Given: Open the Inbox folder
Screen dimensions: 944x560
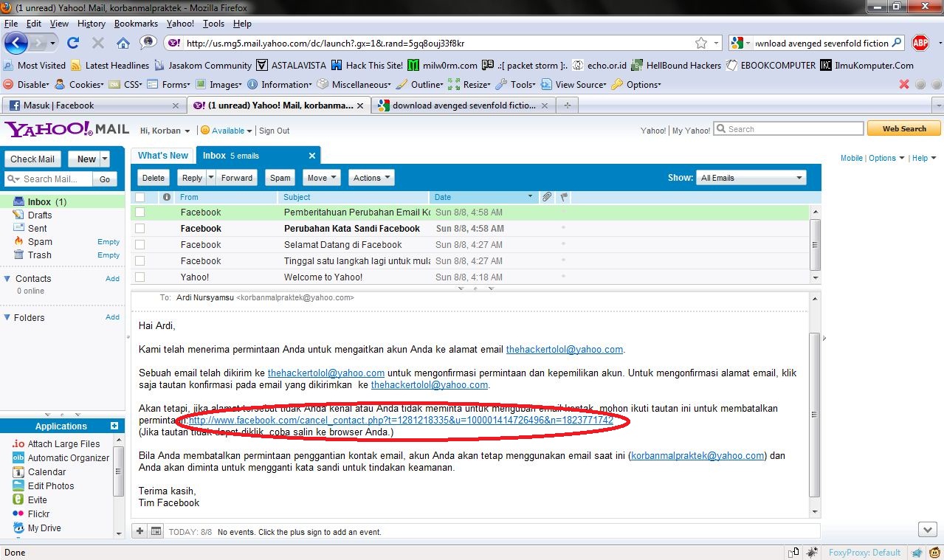Looking at the screenshot, I should 41,201.
